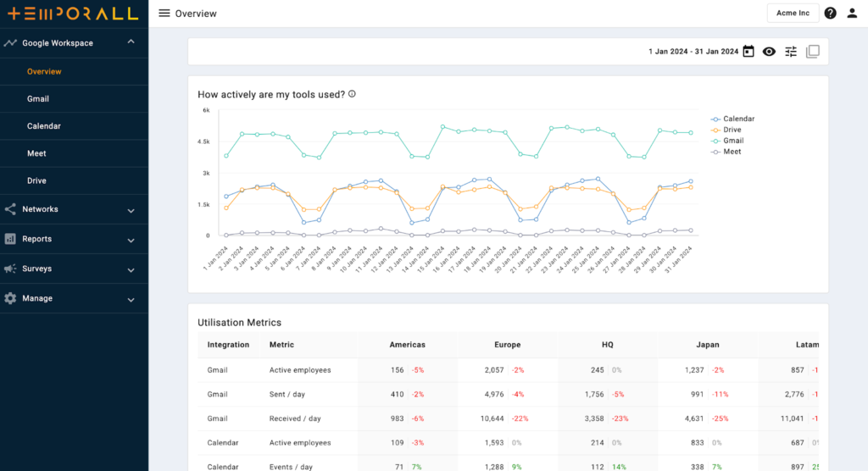
Task: Click the Surveys megaphone icon
Action: tap(10, 269)
